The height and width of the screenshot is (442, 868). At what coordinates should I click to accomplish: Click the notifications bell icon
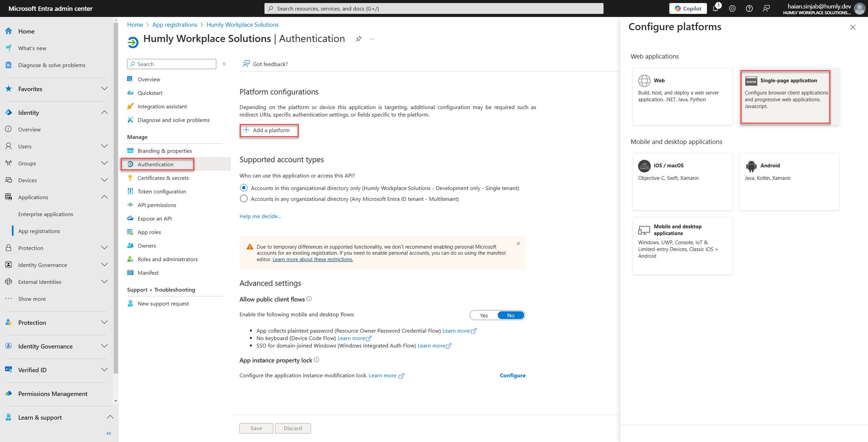715,8
